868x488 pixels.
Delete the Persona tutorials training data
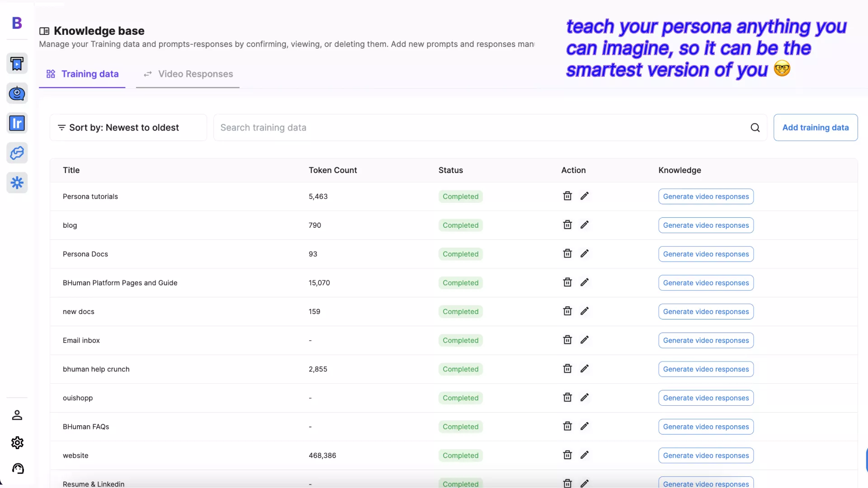[567, 196]
